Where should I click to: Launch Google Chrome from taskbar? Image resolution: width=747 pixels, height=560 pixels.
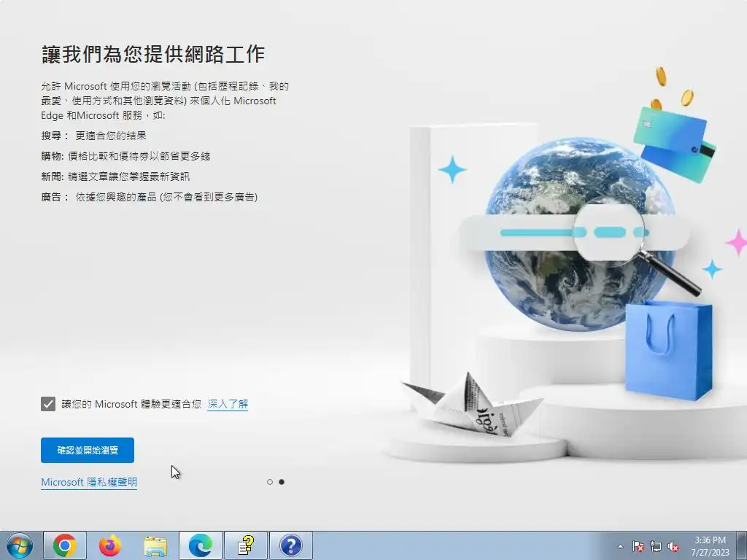pyautogui.click(x=65, y=545)
